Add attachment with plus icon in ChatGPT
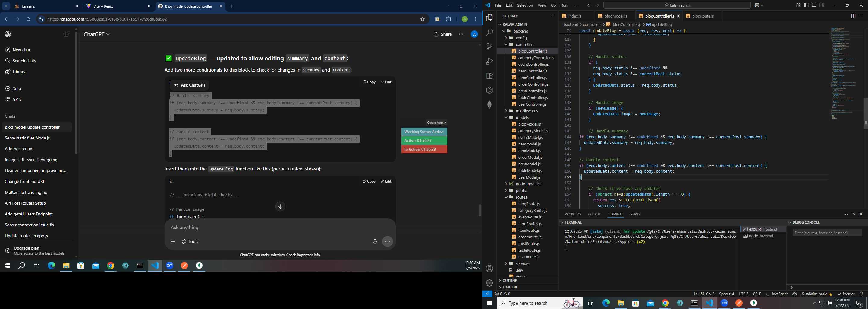This screenshot has height=309, width=868. (x=173, y=241)
